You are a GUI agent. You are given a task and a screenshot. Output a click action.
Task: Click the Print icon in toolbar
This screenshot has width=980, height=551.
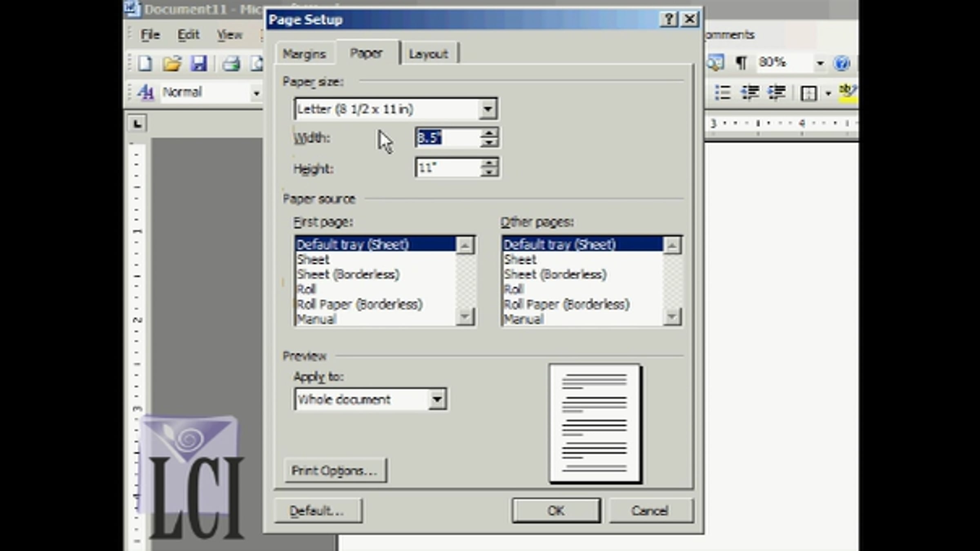coord(231,64)
